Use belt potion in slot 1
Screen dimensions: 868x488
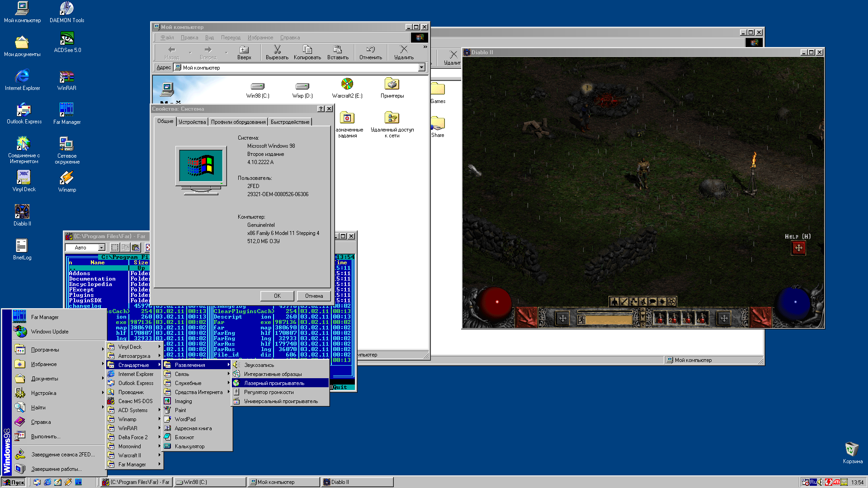click(660, 319)
